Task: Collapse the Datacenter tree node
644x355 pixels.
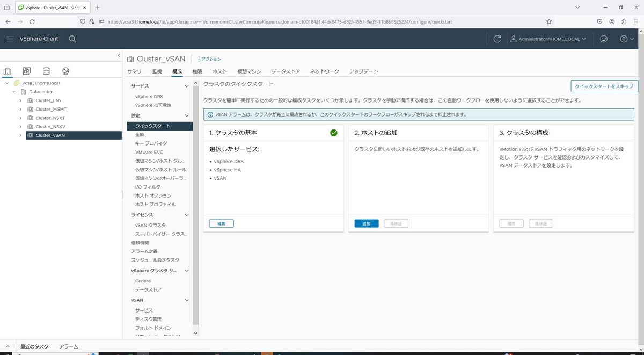Action: click(13, 92)
